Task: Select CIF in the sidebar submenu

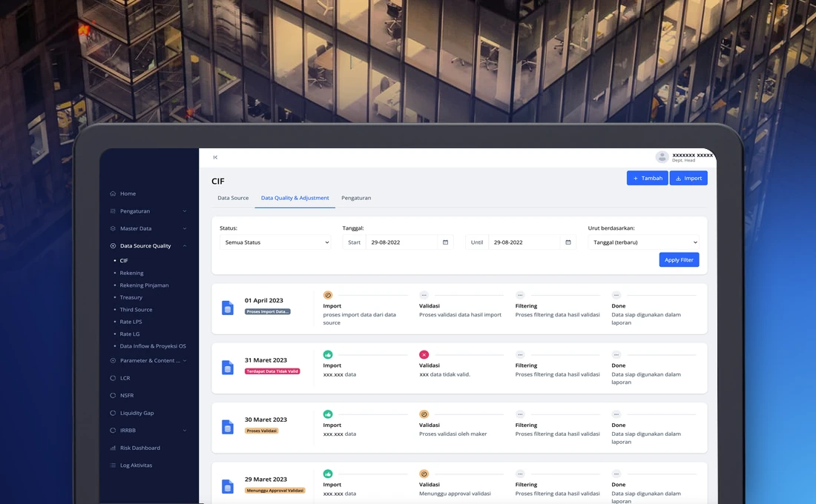Action: point(124,261)
